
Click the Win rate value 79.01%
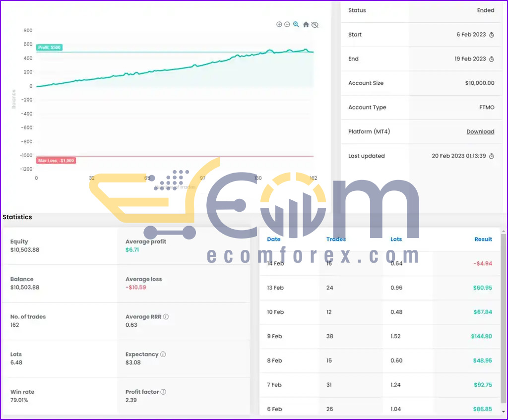coord(19,400)
